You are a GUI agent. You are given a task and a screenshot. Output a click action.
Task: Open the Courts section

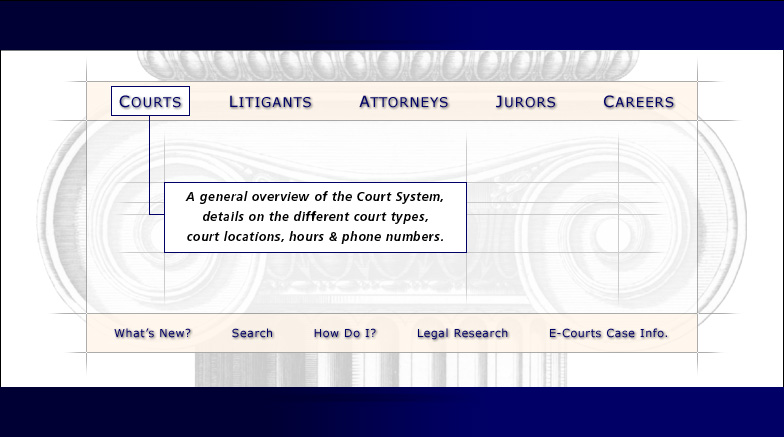150,102
